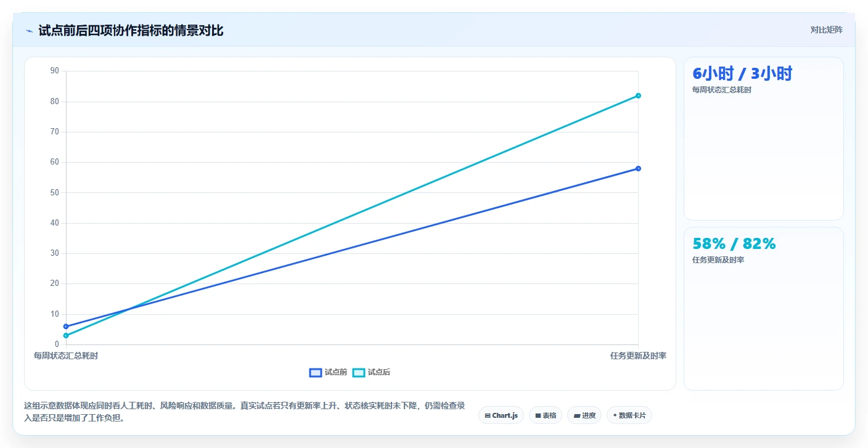The image size is (868, 448).
Task: Click the 任务更新及时率 card label
Action: (718, 260)
